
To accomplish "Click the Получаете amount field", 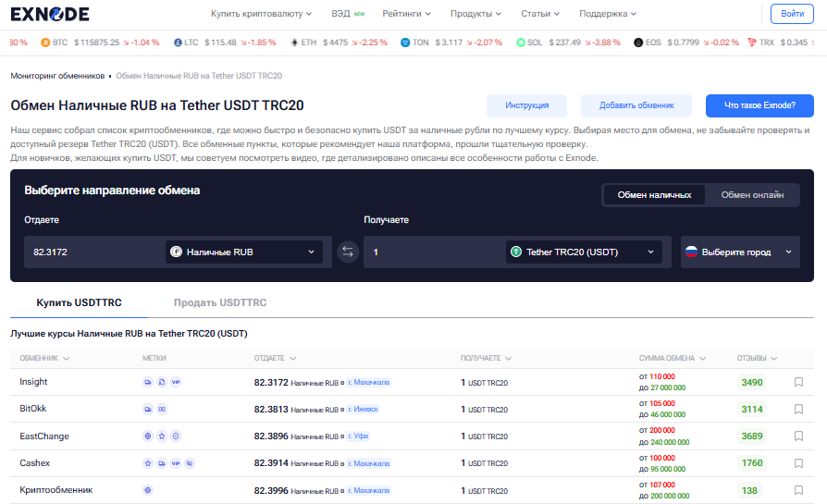I will point(434,252).
